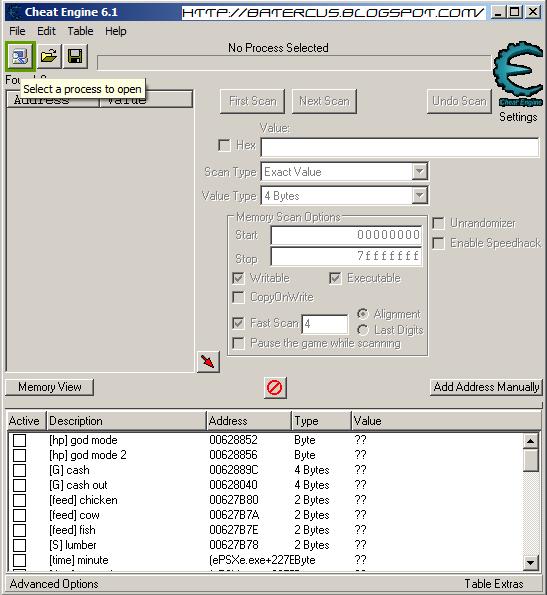The height and width of the screenshot is (595, 547).
Task: Click the Start address field
Action: coord(346,235)
